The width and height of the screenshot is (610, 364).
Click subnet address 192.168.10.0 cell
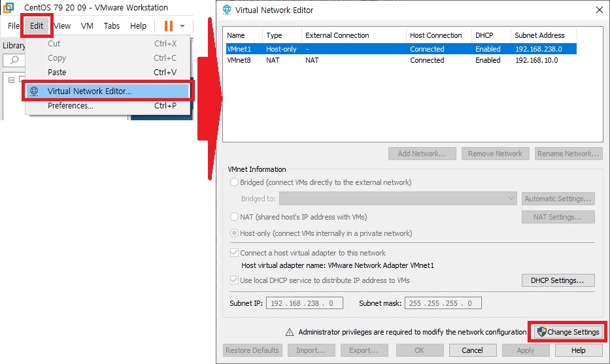537,60
